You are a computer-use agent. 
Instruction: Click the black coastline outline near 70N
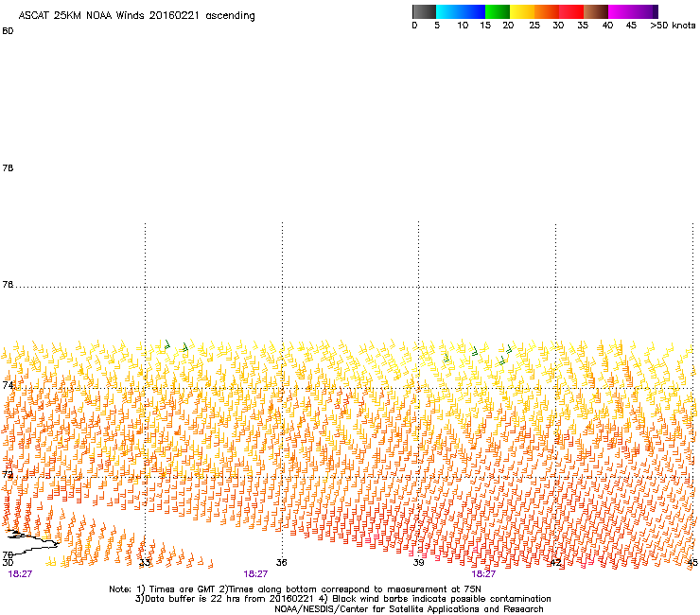31,541
